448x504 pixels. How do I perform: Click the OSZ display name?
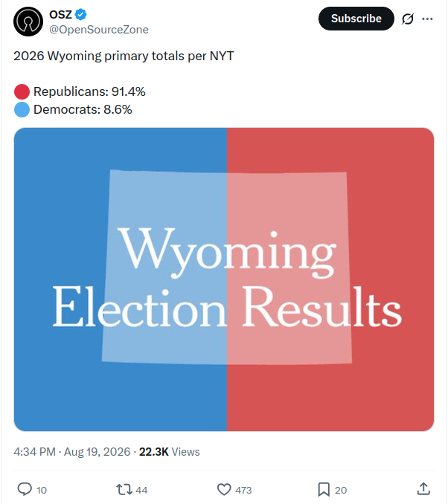[x=60, y=14]
